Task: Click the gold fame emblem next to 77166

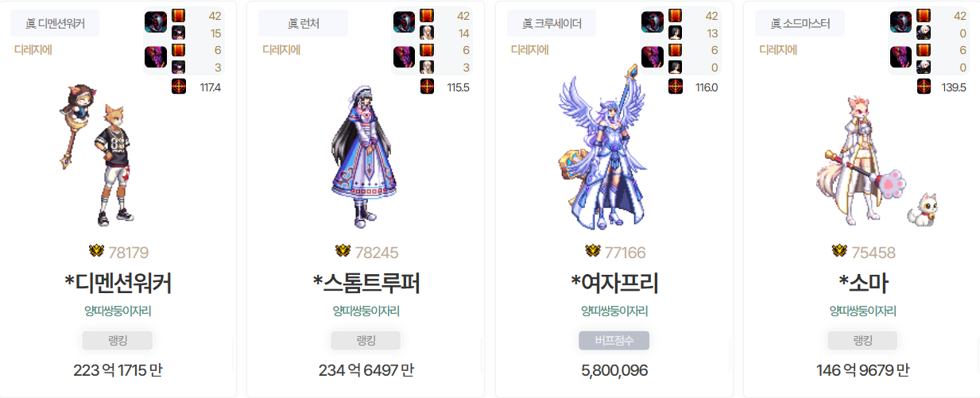Action: (593, 251)
